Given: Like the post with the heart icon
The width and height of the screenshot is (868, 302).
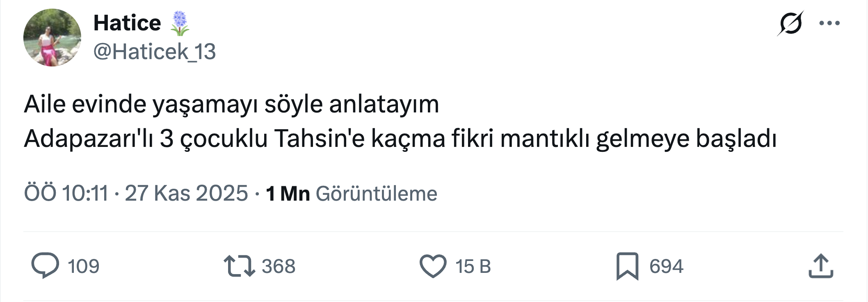Looking at the screenshot, I should point(433,266).
